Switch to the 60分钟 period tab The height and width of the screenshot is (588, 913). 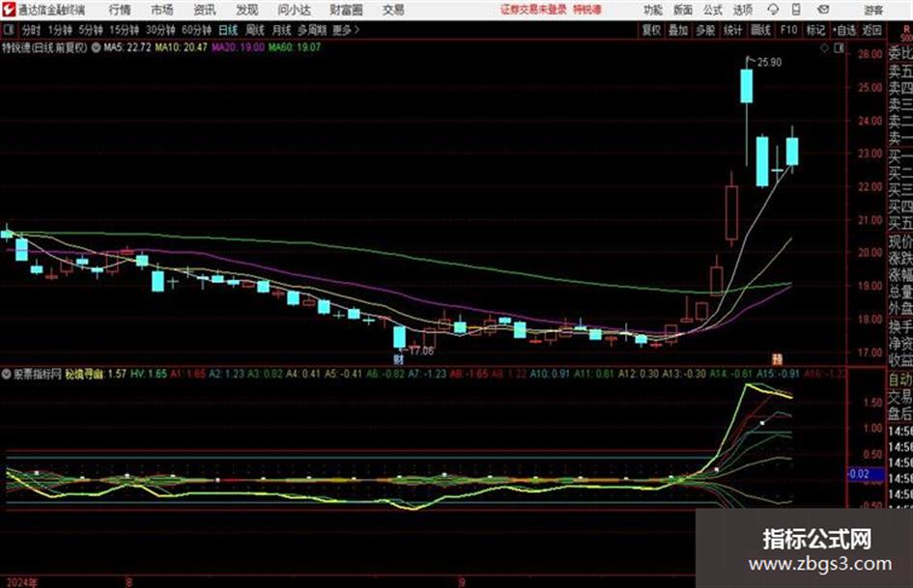(197, 30)
